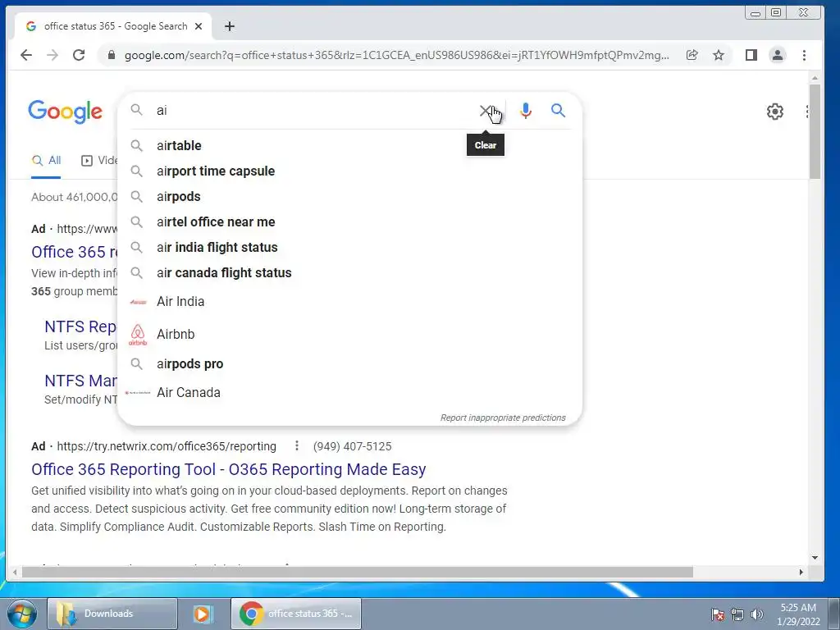Open Chrome three-dot menu
The width and height of the screenshot is (840, 630).
pyautogui.click(x=804, y=55)
